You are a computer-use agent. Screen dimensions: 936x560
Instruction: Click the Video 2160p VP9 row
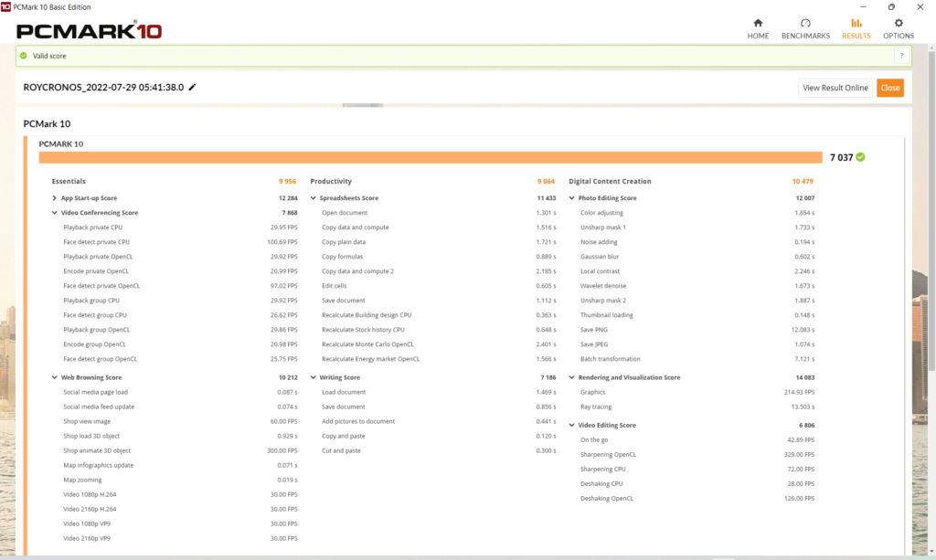[x=180, y=538]
